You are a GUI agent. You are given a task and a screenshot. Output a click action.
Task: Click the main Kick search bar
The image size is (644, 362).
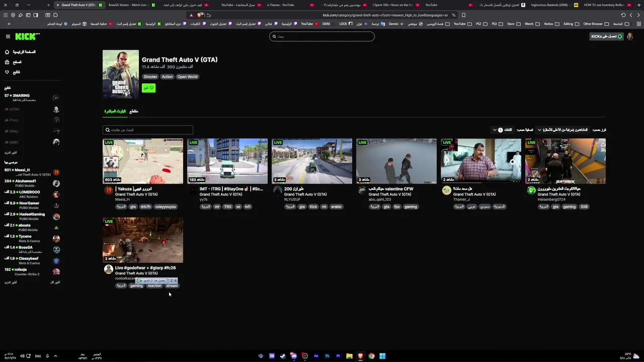(322, 36)
